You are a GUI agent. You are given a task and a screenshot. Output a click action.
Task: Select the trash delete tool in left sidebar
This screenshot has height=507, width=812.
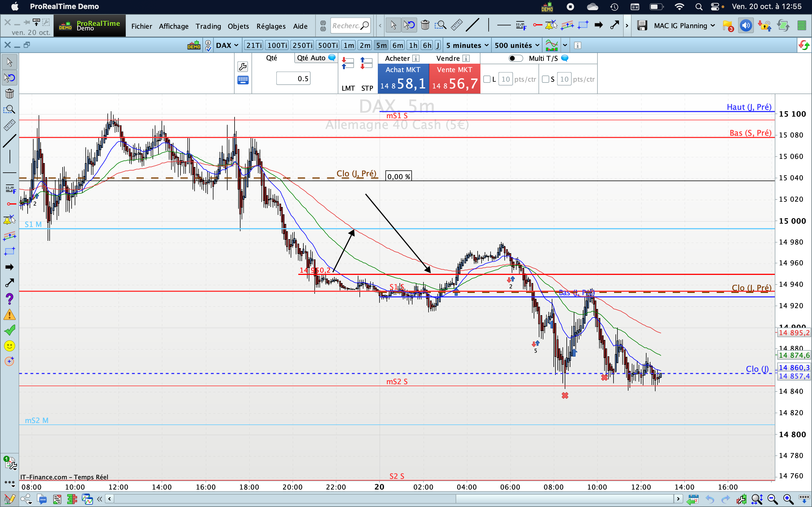coord(9,94)
